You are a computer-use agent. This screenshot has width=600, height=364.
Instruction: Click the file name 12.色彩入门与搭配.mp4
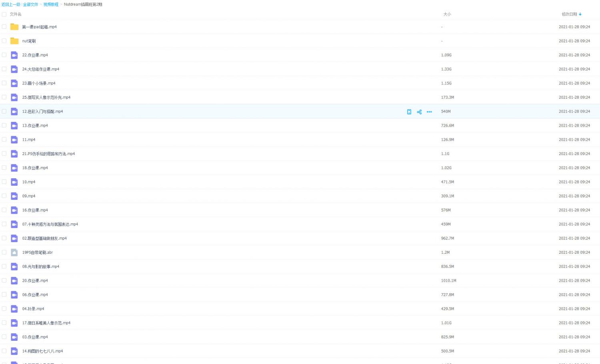pyautogui.click(x=42, y=111)
